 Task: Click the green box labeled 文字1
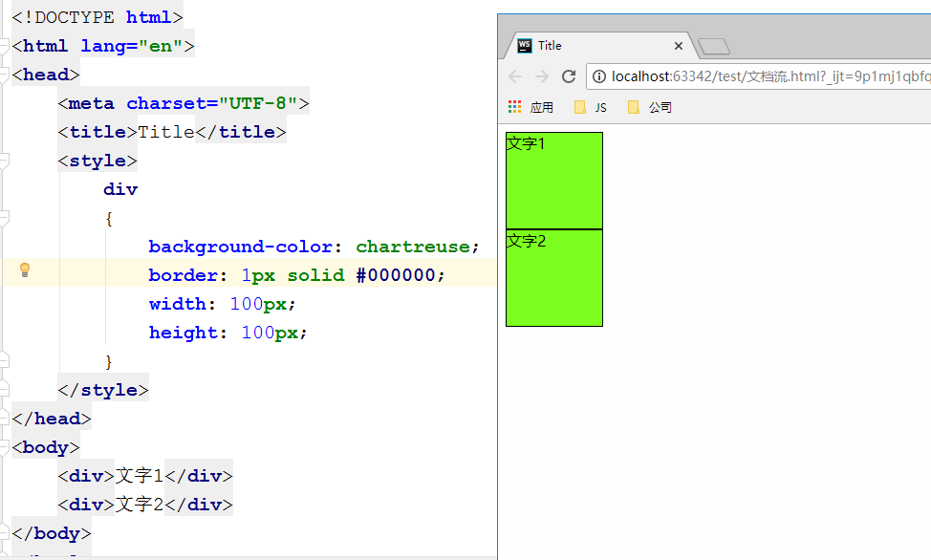click(554, 181)
